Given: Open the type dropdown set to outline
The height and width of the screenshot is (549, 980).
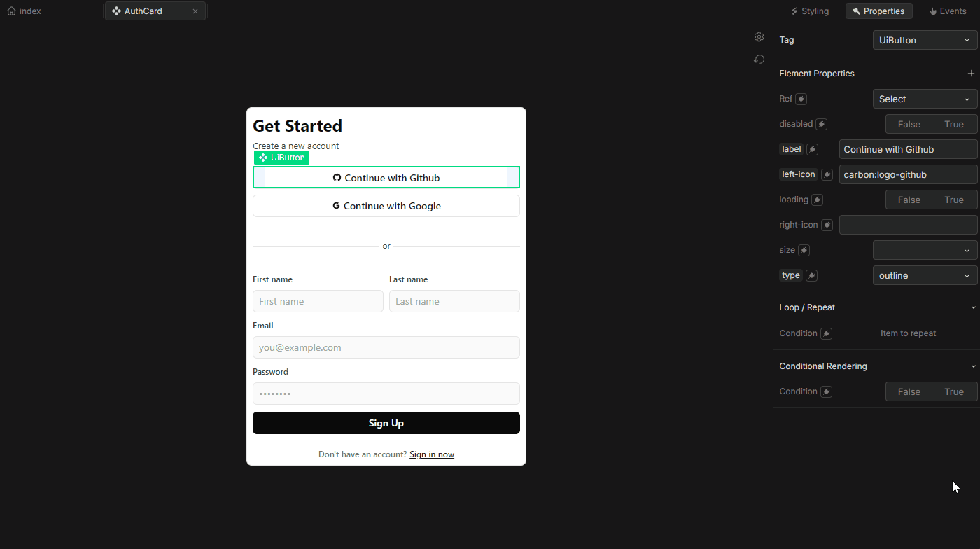Looking at the screenshot, I should [925, 275].
